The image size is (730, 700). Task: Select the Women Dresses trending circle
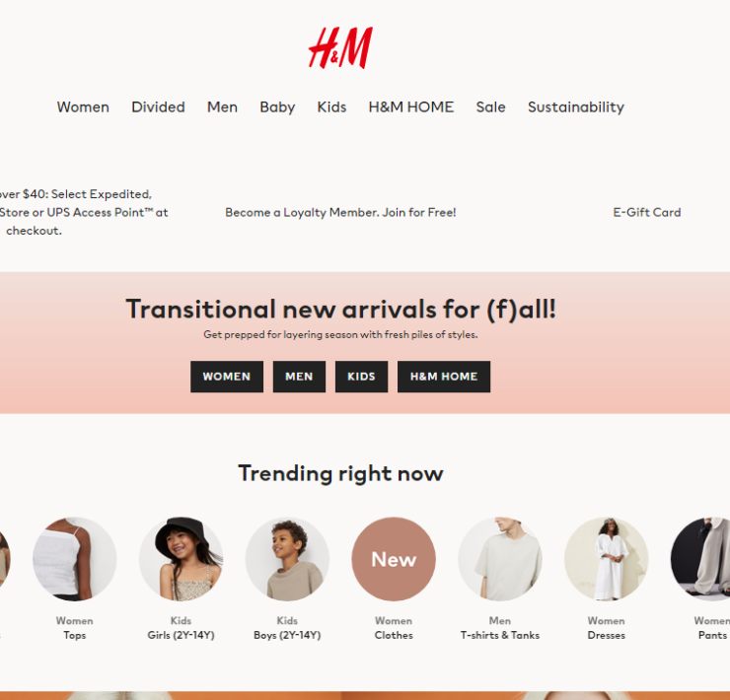(x=606, y=559)
